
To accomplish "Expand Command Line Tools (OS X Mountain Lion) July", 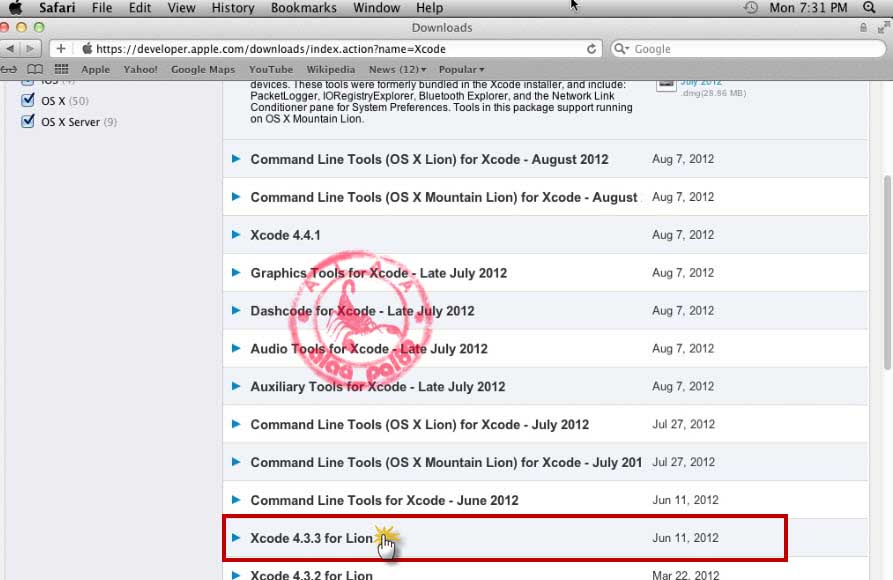I will 236,462.
